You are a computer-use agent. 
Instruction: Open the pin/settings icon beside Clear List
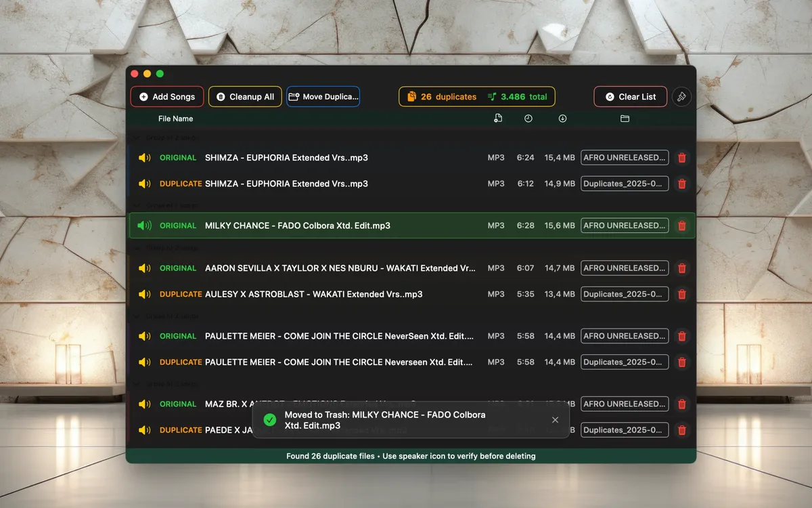tap(681, 97)
